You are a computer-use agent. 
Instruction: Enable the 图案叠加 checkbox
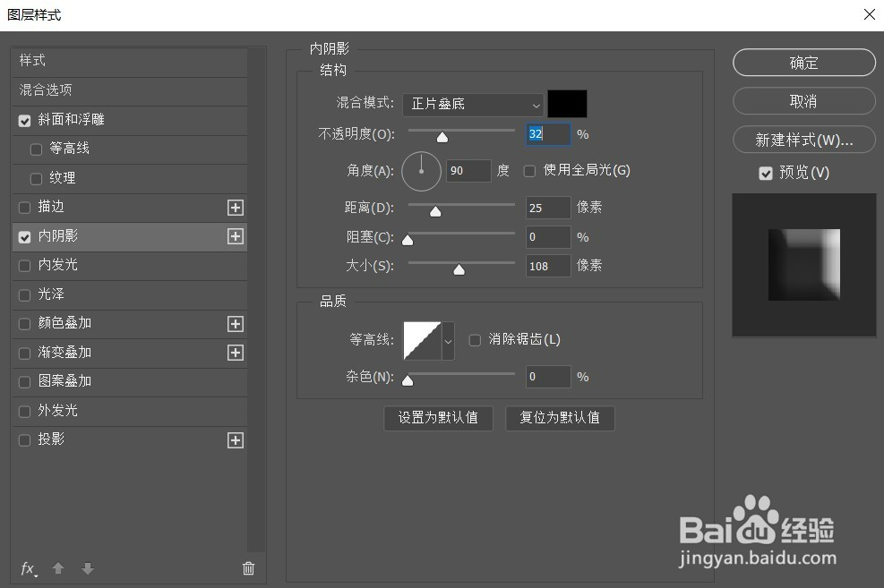click(x=24, y=382)
